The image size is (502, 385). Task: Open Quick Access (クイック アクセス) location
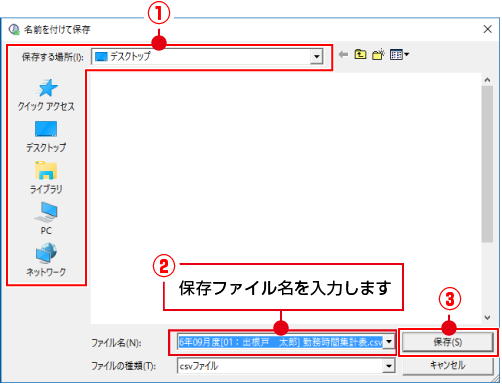click(46, 95)
